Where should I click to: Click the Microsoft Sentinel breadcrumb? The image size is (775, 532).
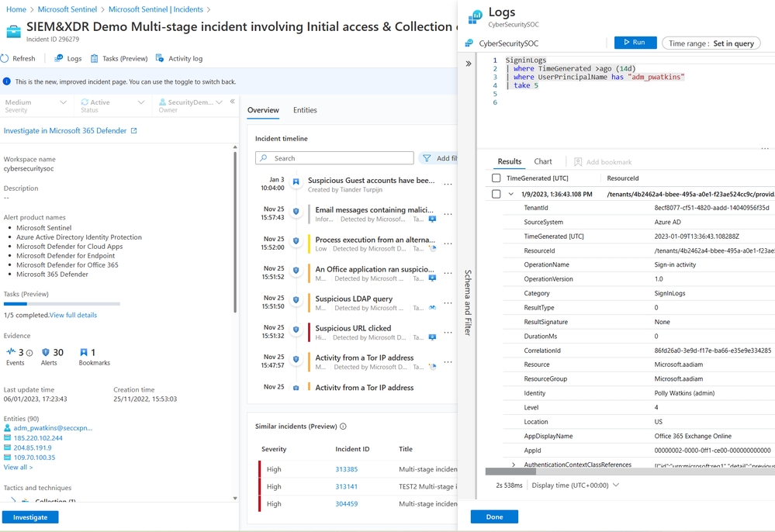(x=67, y=9)
